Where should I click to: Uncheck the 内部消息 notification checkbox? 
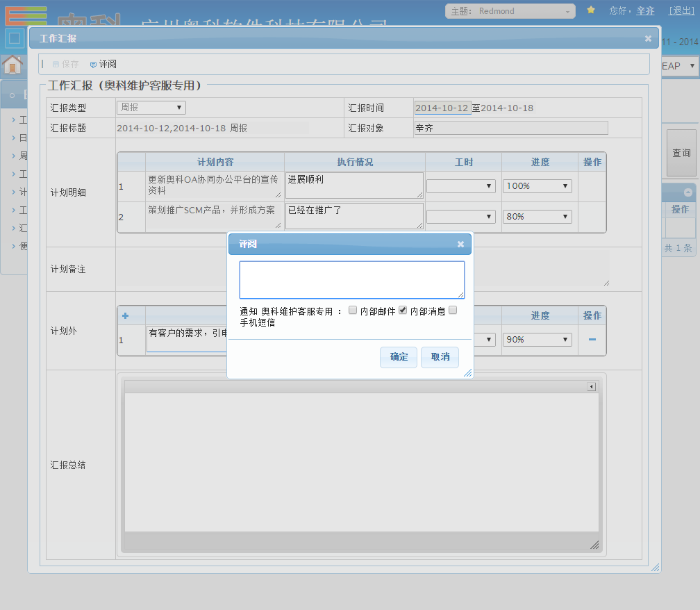click(403, 311)
